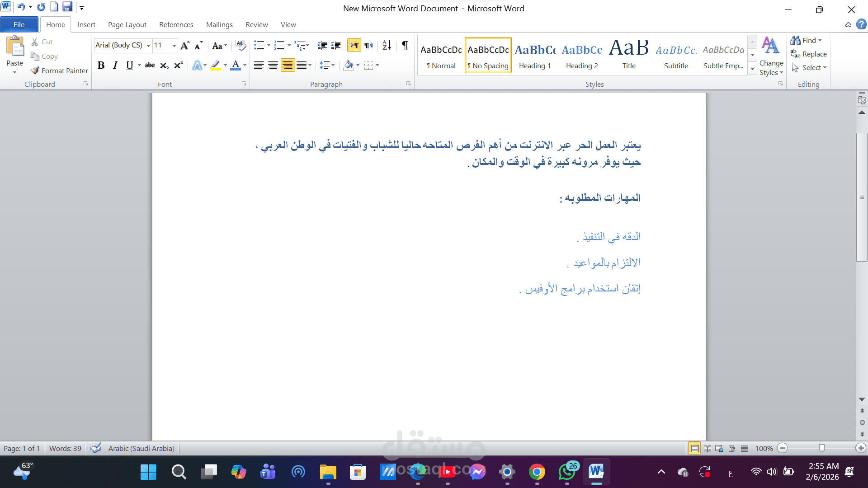Screen dimensions: 868x488
Task: Switch to the Mailings tab
Action: pos(219,24)
